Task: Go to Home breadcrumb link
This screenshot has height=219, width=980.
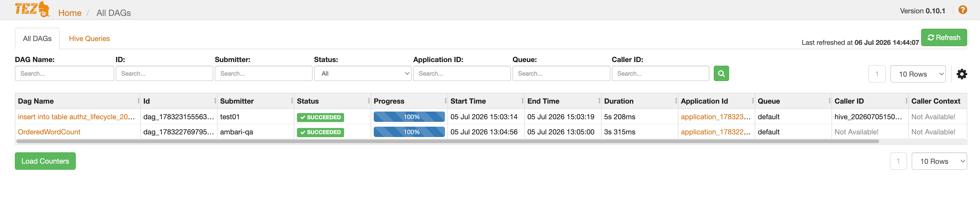Action: 70,13
